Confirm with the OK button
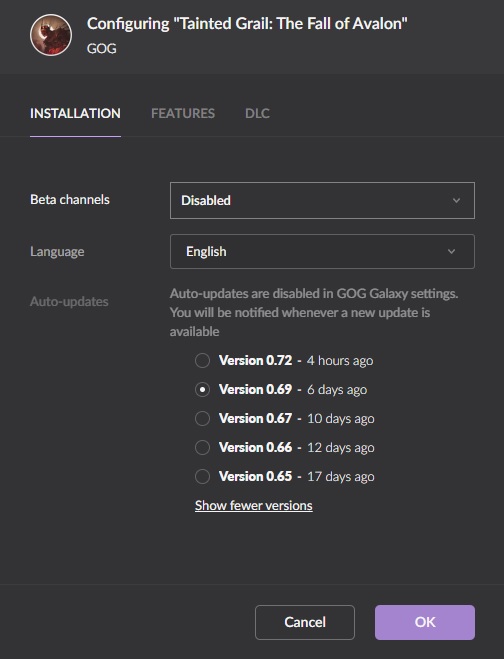The height and width of the screenshot is (659, 504). pos(425,622)
